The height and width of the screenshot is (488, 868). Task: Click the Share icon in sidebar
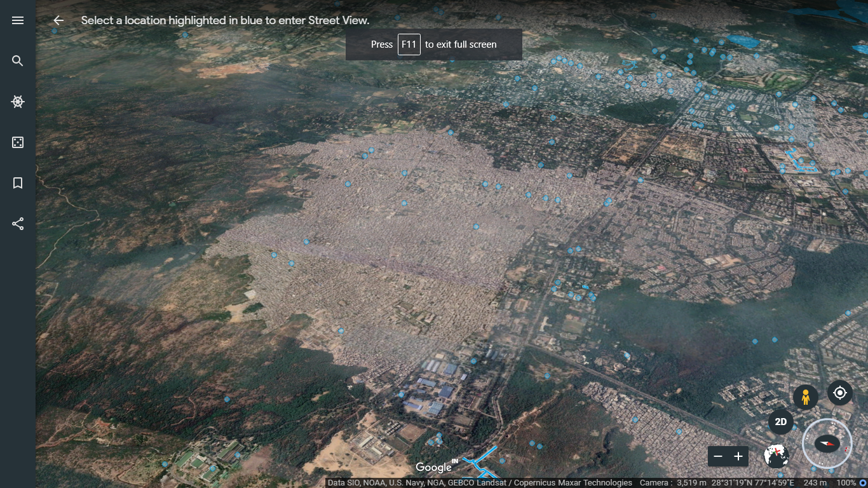pyautogui.click(x=18, y=224)
